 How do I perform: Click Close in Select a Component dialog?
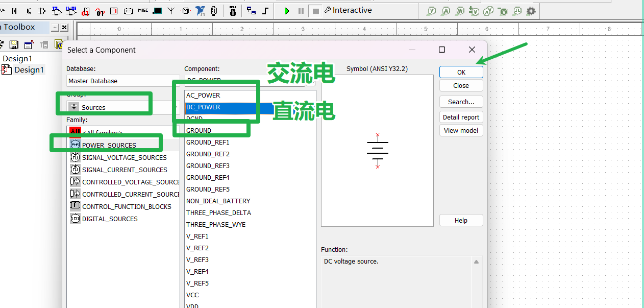click(x=461, y=85)
